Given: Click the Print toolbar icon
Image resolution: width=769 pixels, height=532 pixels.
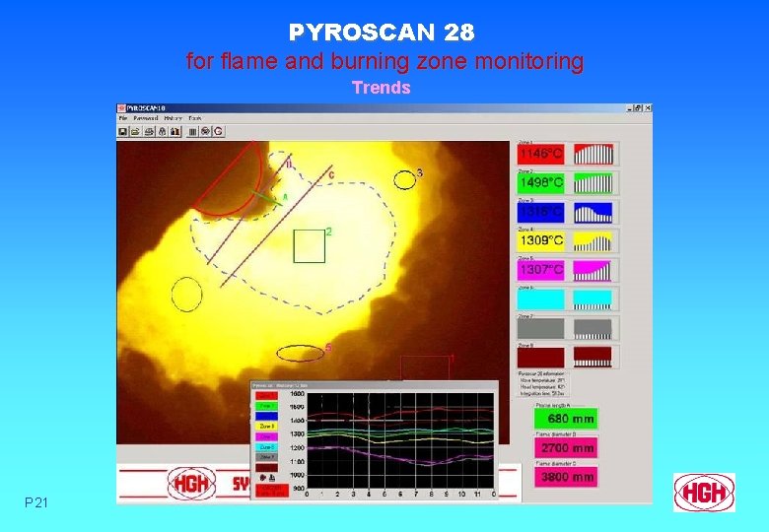Looking at the screenshot, I should (149, 131).
